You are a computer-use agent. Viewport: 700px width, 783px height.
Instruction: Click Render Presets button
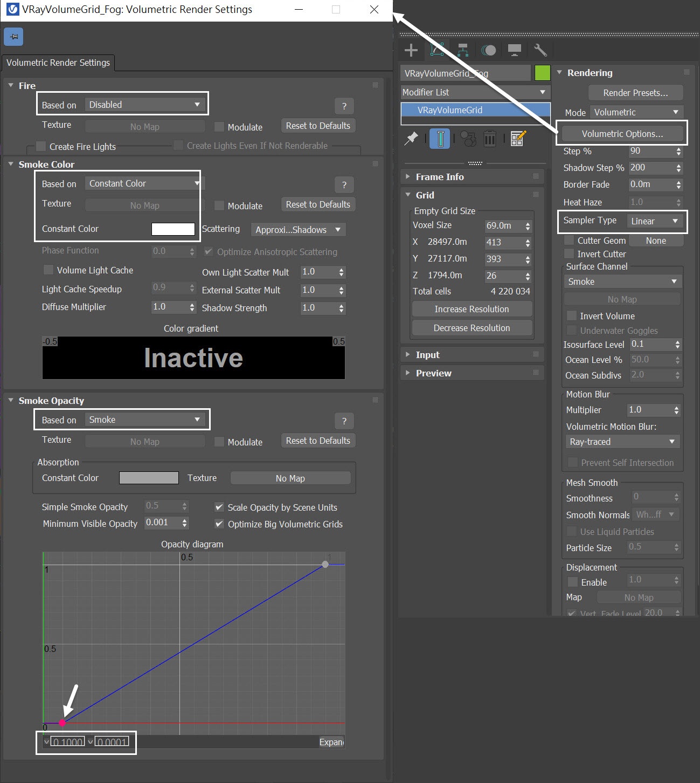pos(635,93)
